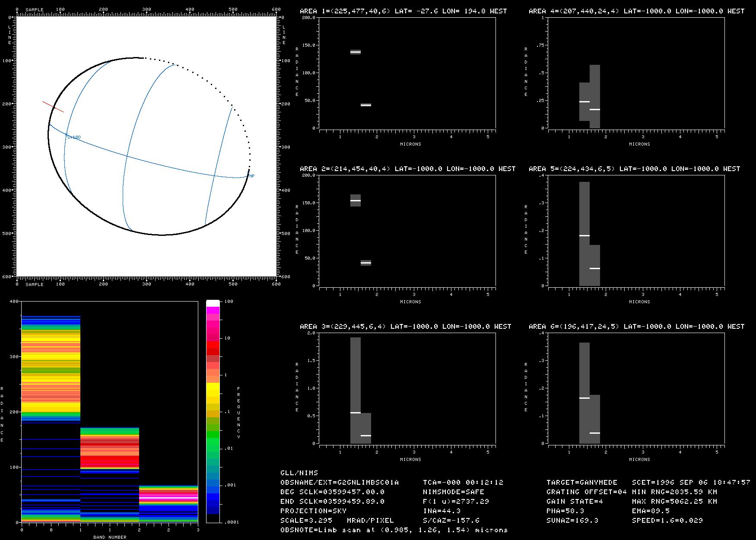Click the AREA 5 plot title
Image resolution: width=756 pixels, height=540 pixels.
point(635,169)
